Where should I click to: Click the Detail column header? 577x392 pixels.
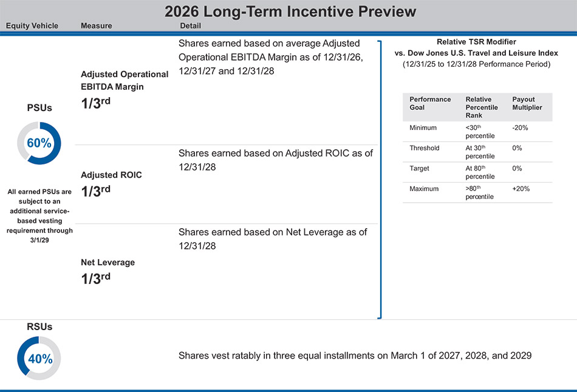190,26
